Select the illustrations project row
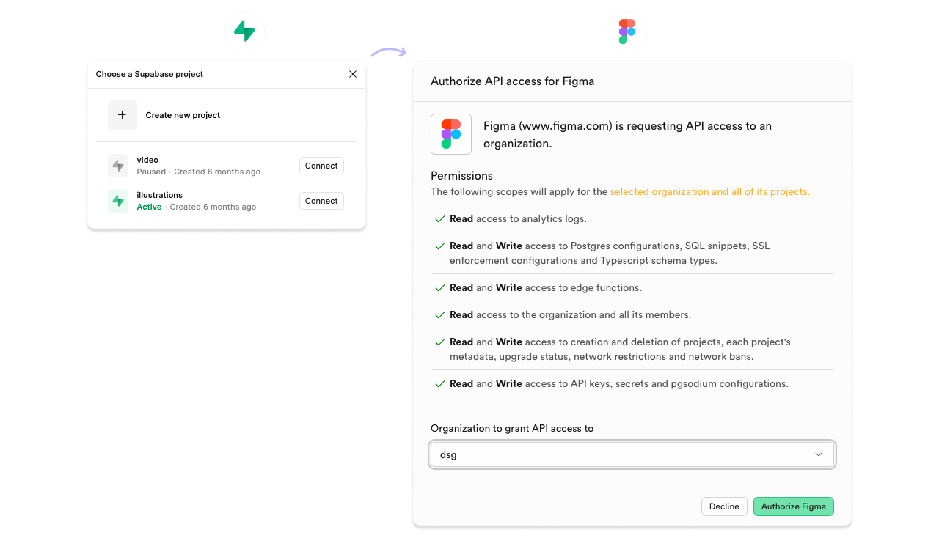The height and width of the screenshot is (560, 939). point(198,201)
